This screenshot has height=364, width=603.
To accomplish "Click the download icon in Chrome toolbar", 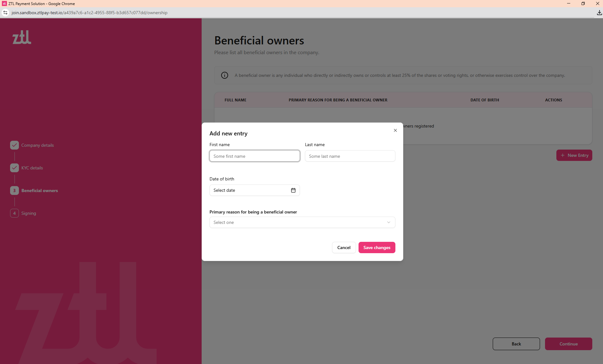I will 599,13.
